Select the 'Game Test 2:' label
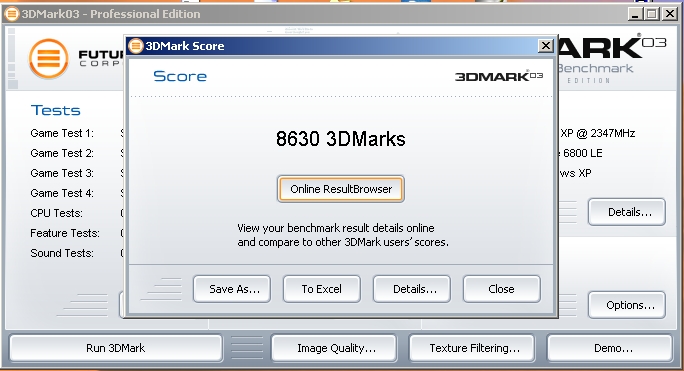The width and height of the screenshot is (684, 371). point(62,153)
